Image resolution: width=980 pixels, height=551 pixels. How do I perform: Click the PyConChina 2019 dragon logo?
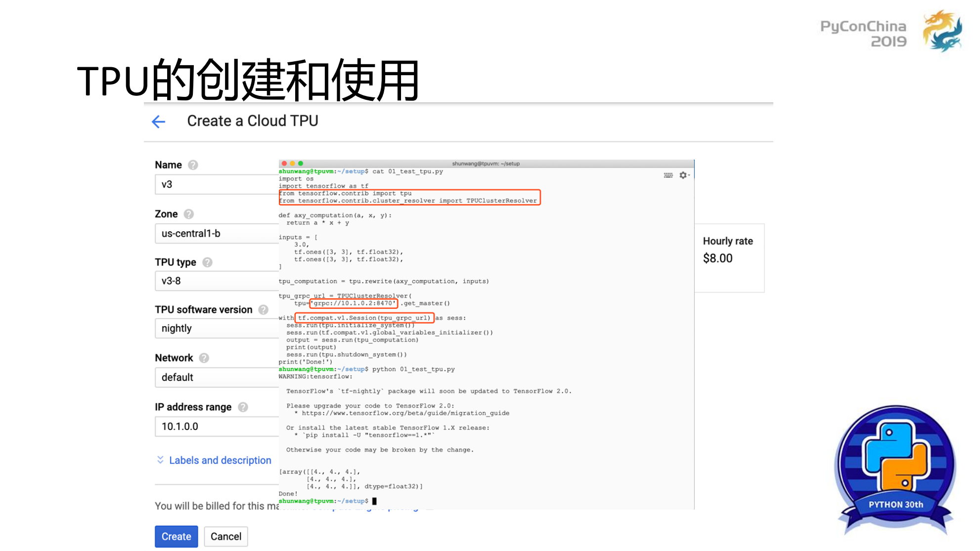[x=941, y=31]
